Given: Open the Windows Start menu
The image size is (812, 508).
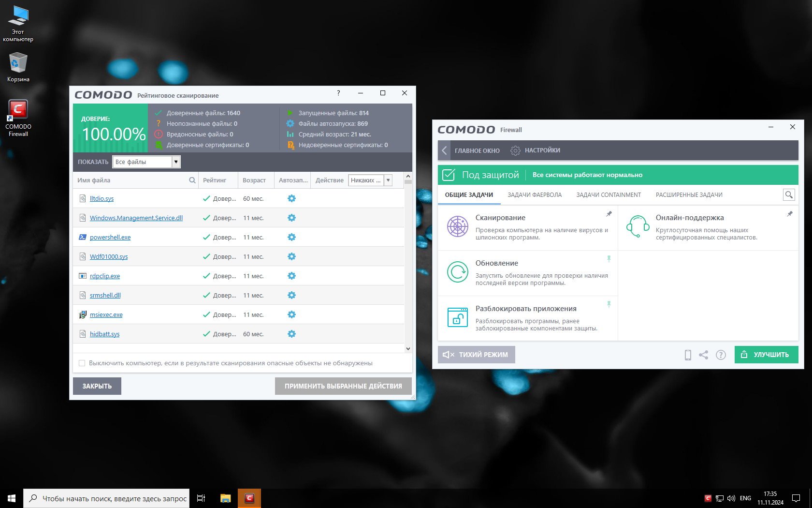Looking at the screenshot, I should [x=12, y=498].
